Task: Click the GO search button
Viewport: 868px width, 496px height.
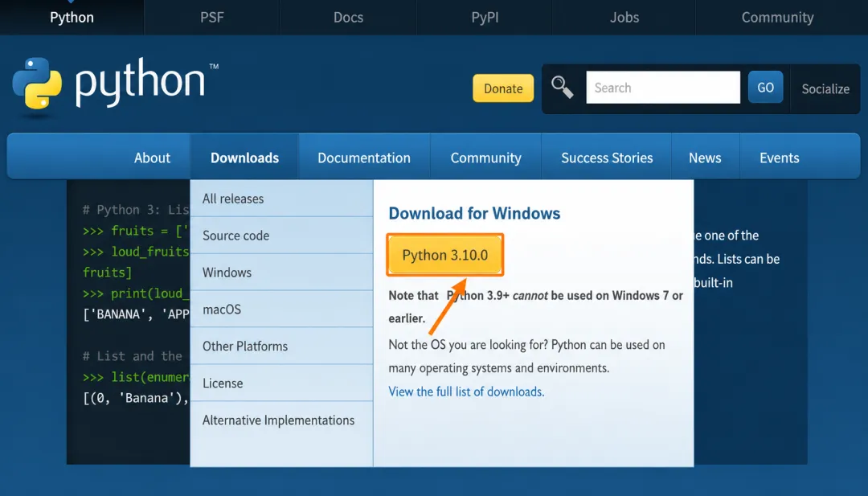Action: [766, 87]
